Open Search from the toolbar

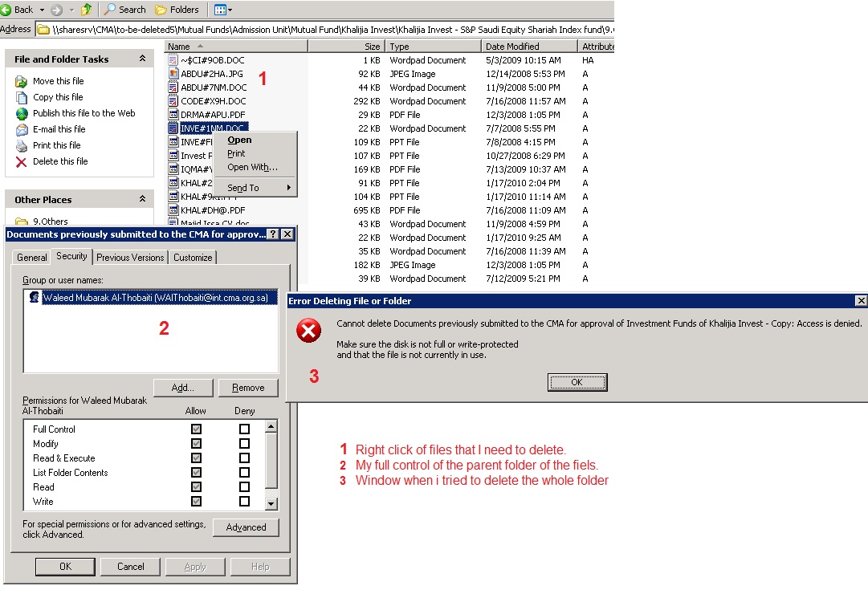pyautogui.click(x=125, y=10)
